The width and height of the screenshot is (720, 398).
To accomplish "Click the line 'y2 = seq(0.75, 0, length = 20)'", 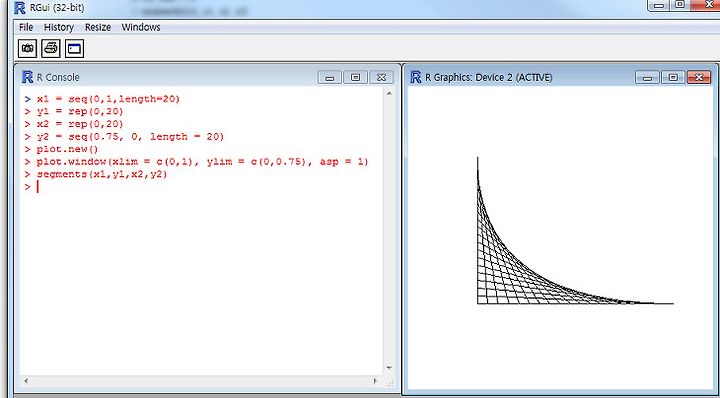I will click(130, 137).
